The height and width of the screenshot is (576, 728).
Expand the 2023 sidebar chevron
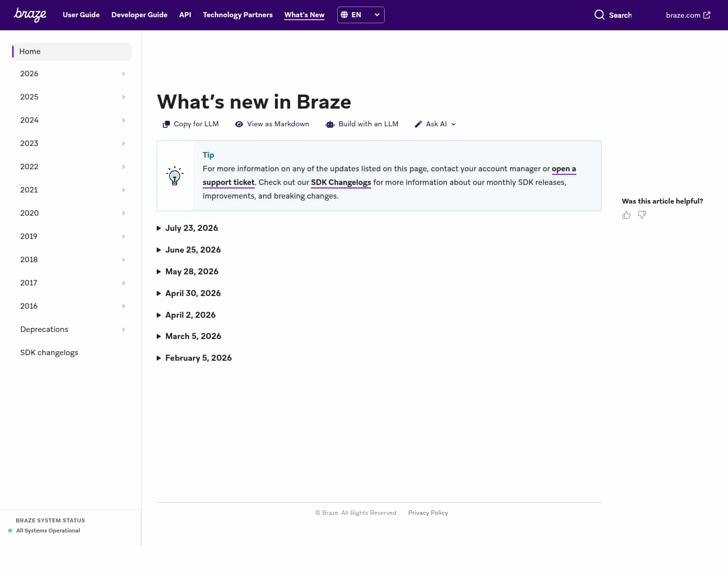123,143
